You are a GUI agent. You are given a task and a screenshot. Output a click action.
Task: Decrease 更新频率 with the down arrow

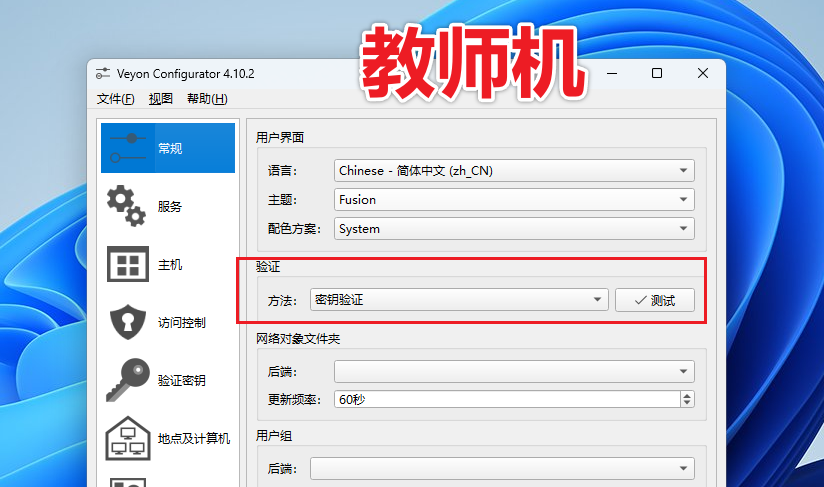[x=687, y=403]
